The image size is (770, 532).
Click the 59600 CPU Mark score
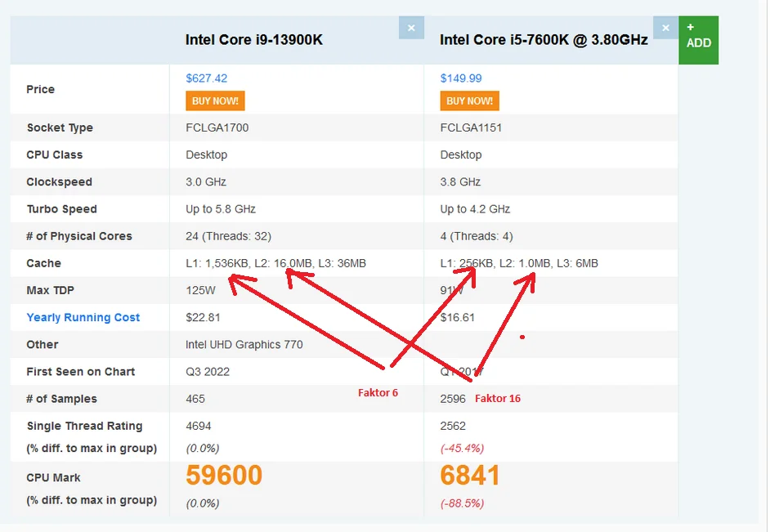point(224,475)
